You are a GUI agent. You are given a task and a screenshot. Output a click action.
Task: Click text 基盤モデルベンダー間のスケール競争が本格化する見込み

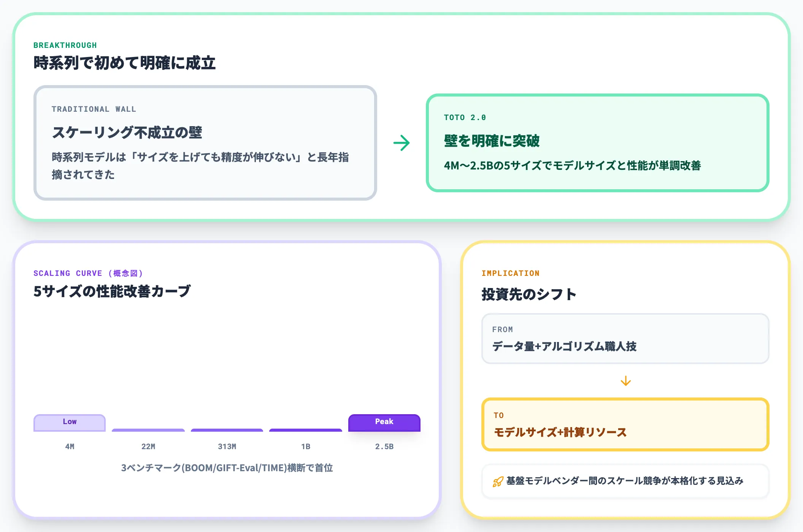[625, 481]
